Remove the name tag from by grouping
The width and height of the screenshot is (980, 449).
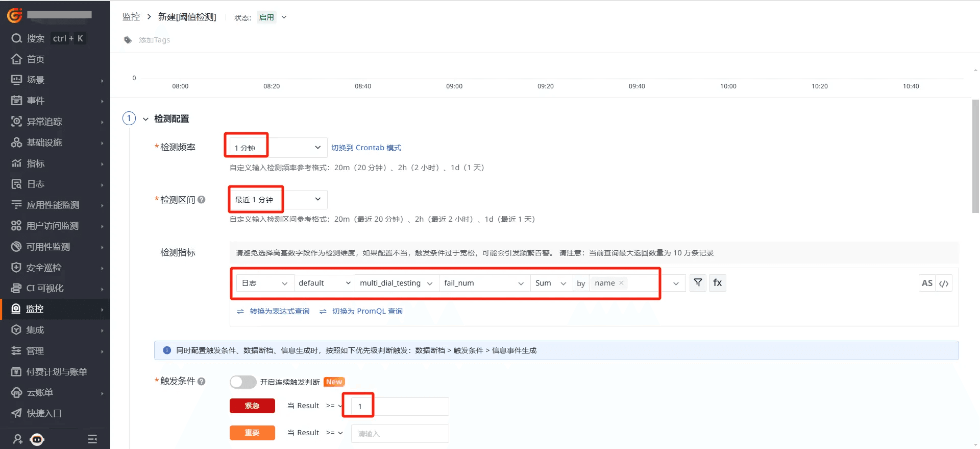click(621, 283)
